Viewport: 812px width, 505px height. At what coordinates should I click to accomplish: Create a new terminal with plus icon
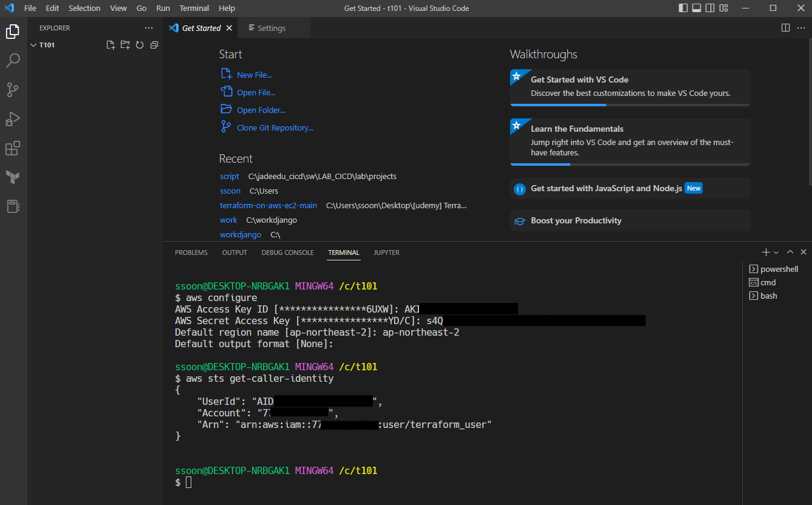coord(766,252)
